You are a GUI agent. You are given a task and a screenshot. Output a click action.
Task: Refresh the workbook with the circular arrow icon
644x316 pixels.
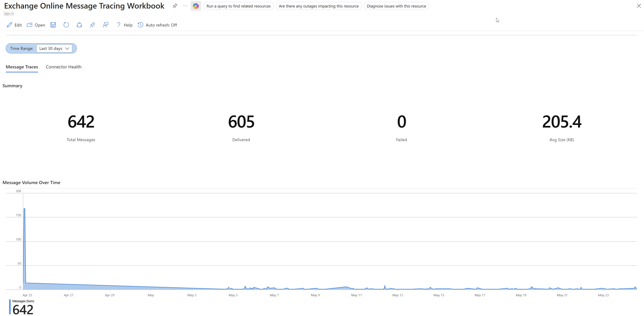point(66,25)
